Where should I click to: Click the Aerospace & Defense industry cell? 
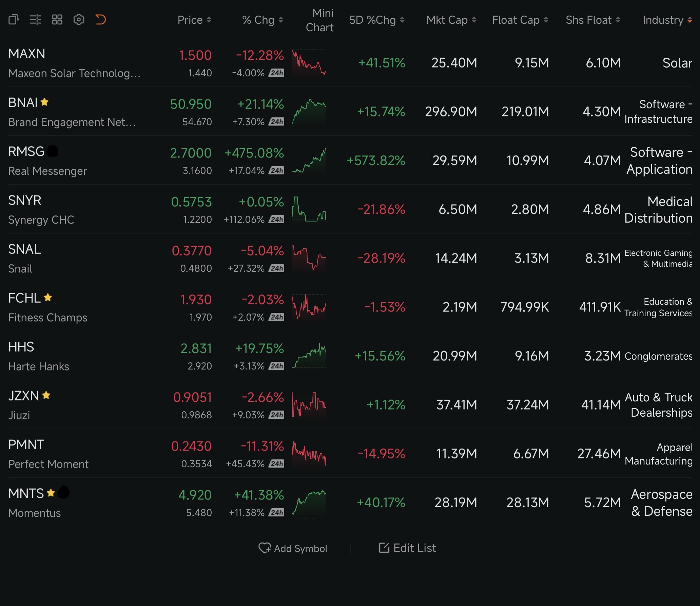661,503
